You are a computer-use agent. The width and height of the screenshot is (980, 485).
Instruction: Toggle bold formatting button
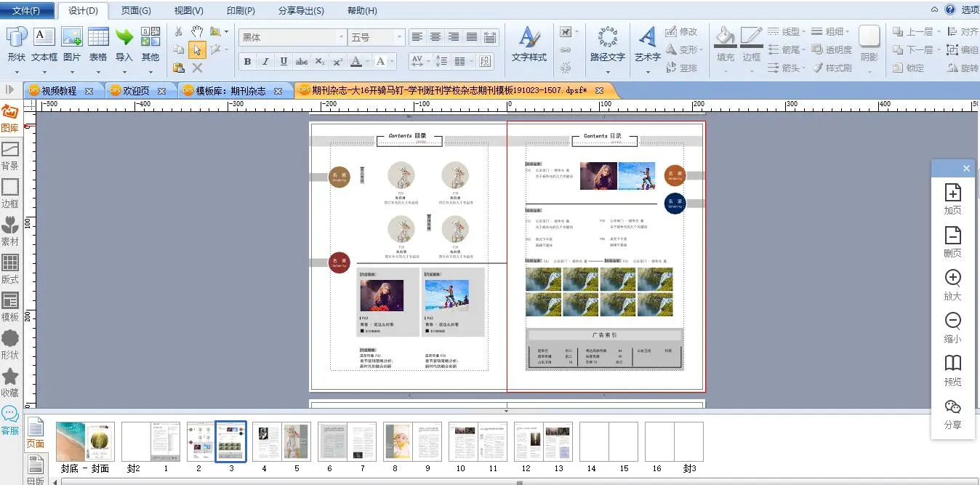click(x=247, y=62)
